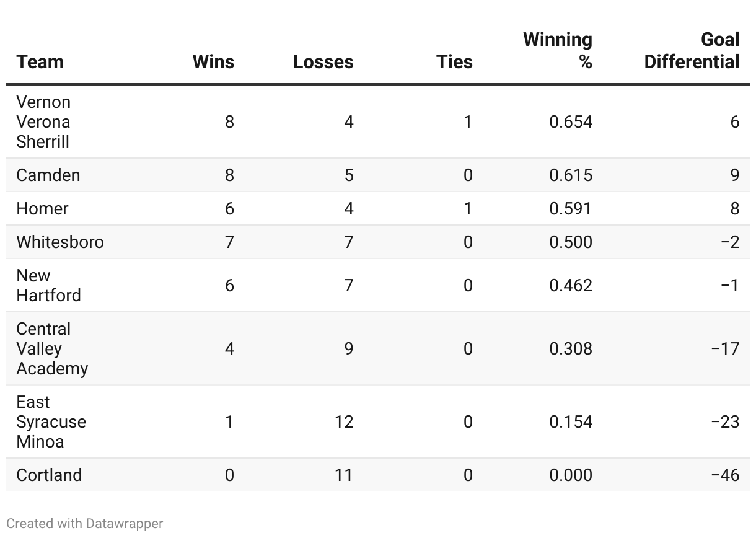Select Whitesboro's 0.500 winning percentage
The height and width of the screenshot is (538, 756).
coord(571,242)
